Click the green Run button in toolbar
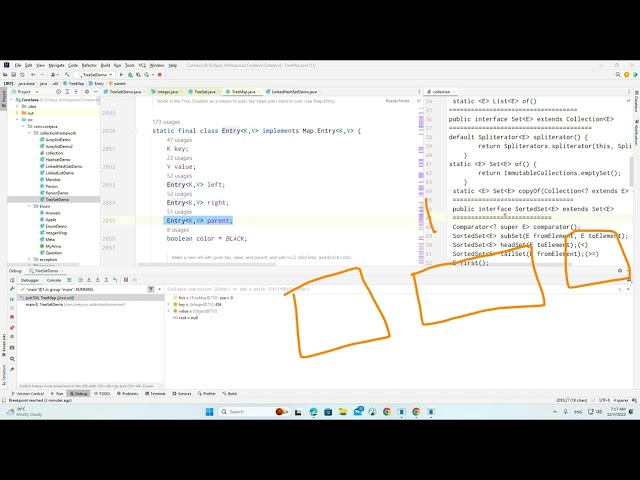 coord(121,75)
